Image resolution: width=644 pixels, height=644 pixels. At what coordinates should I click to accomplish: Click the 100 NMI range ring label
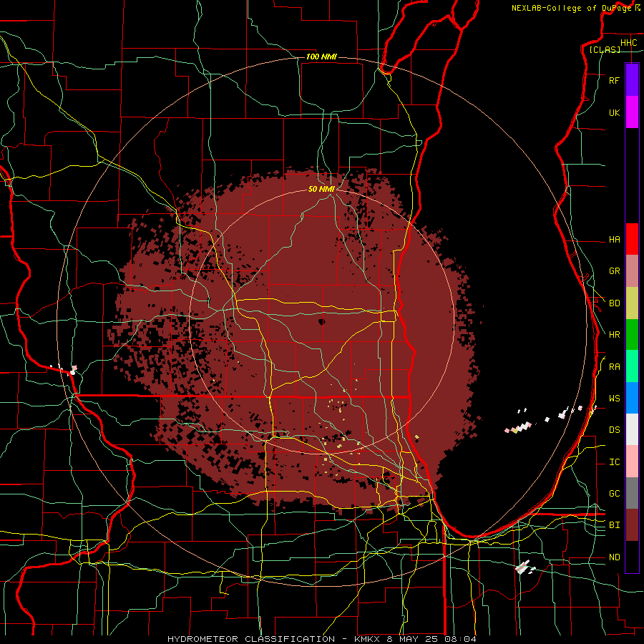click(x=321, y=57)
